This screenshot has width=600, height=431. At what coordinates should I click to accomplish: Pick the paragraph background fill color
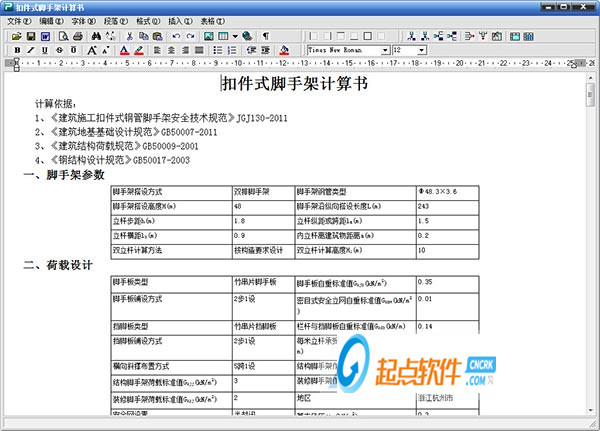coord(284,50)
